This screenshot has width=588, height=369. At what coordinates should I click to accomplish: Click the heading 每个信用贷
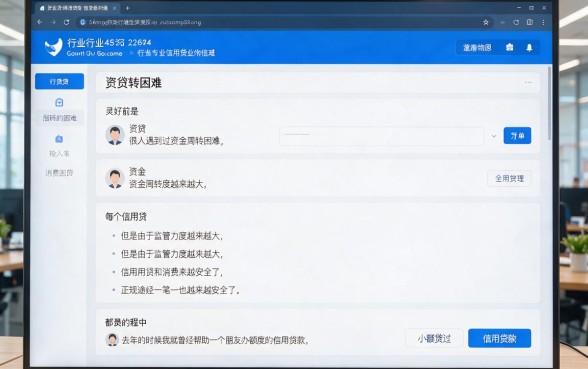pyautogui.click(x=126, y=217)
